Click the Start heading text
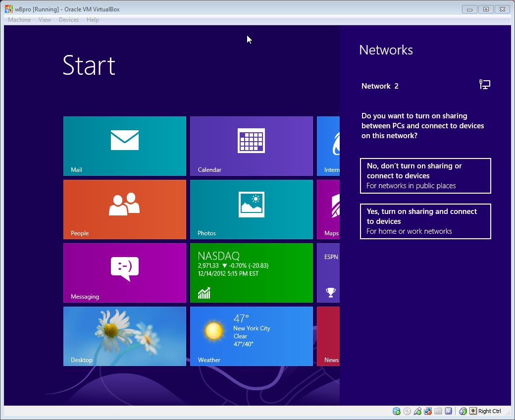515x420 pixels. click(x=89, y=65)
